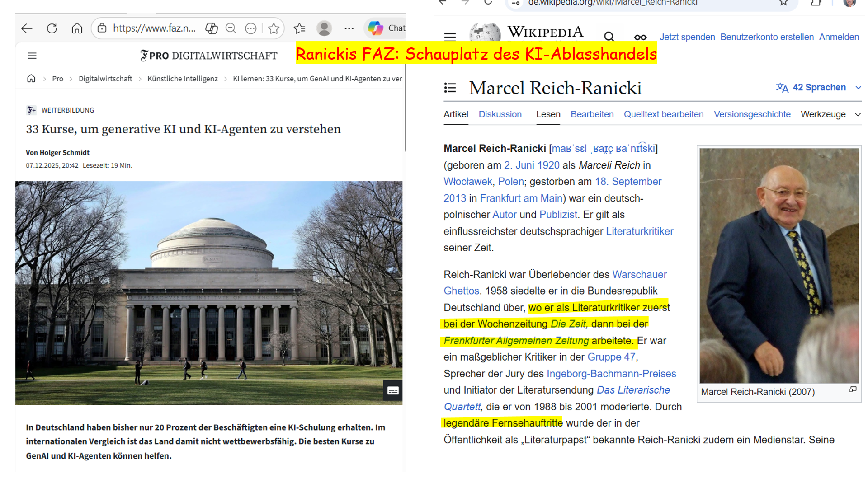The image size is (868, 488).
Task: Go to the browser home page
Action: coord(77,28)
